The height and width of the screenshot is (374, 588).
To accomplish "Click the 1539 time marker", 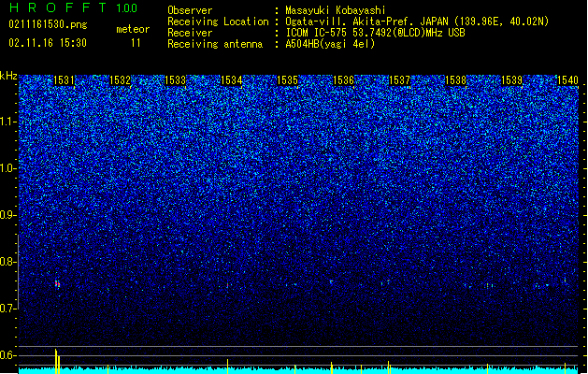I will [x=512, y=80].
